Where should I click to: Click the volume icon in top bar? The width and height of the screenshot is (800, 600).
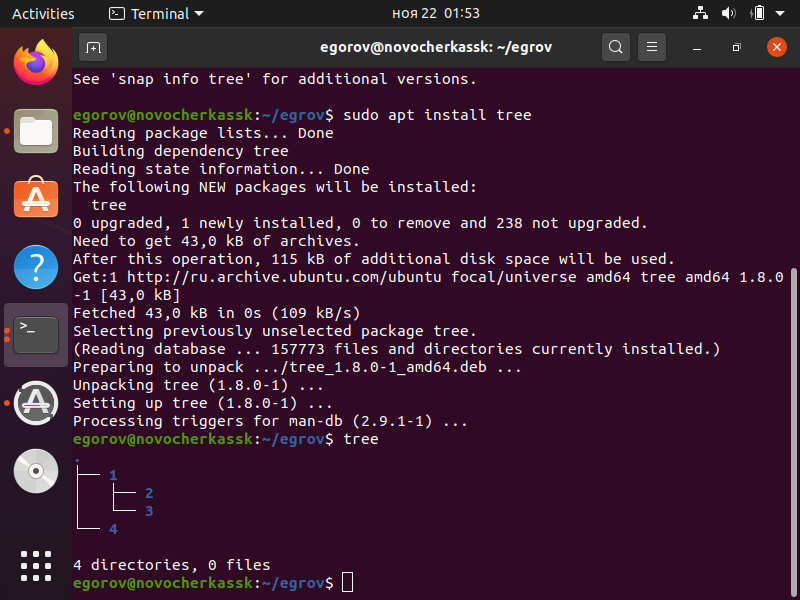[728, 14]
